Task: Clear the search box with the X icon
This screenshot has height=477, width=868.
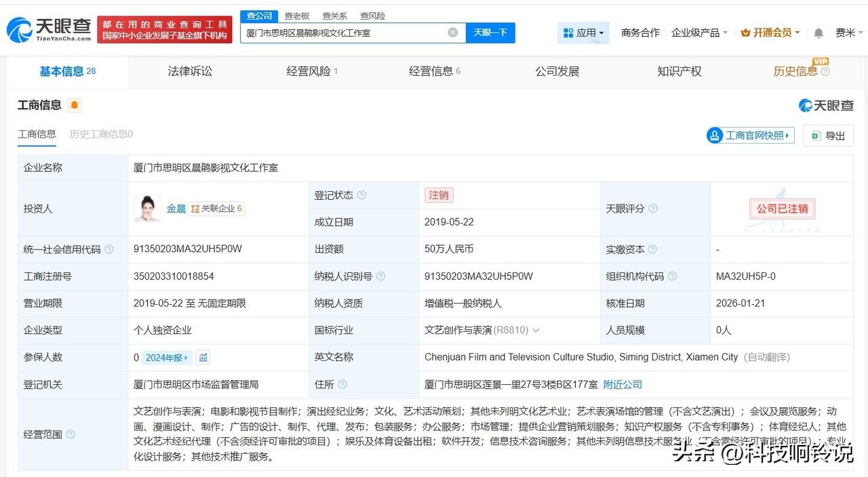Action: [x=453, y=33]
